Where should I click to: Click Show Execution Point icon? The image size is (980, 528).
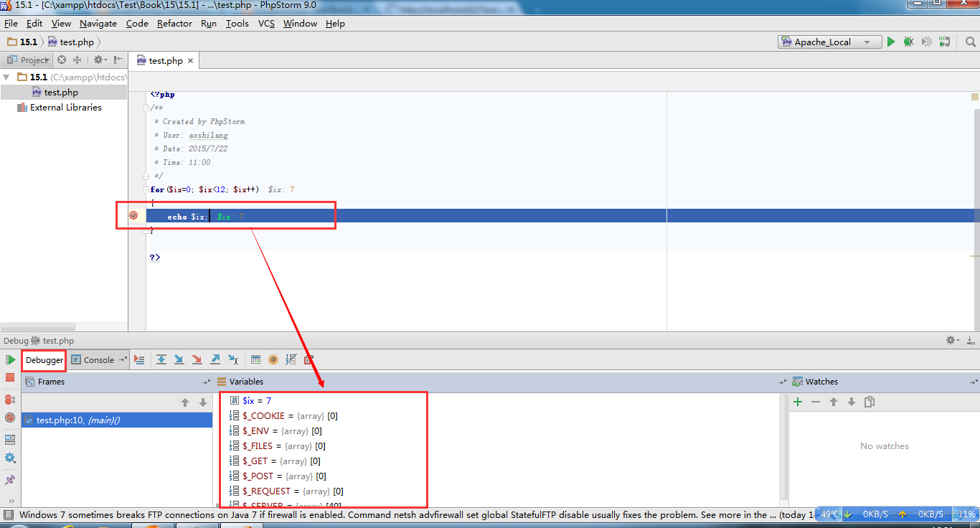coord(139,360)
